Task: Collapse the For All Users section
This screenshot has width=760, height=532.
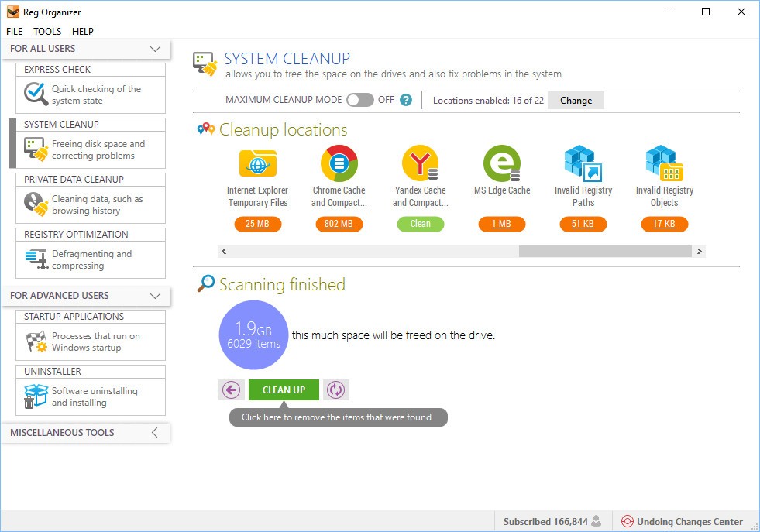Action: pyautogui.click(x=154, y=49)
